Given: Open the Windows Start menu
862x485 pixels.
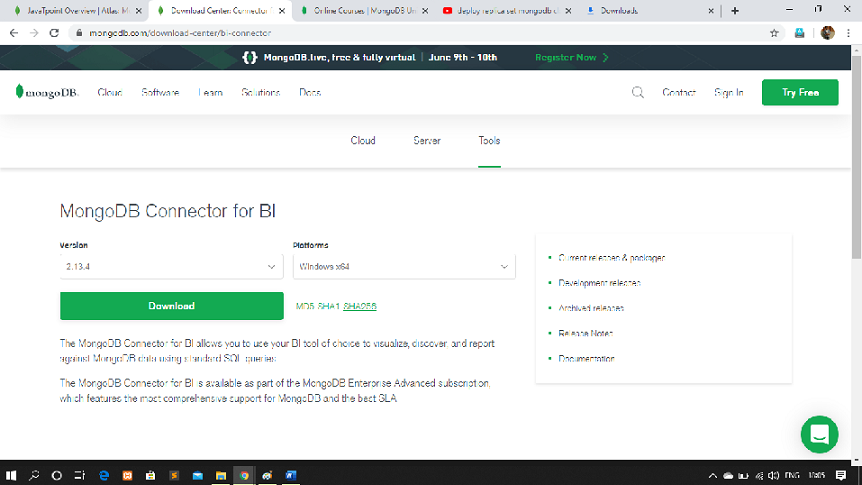Looking at the screenshot, I should point(11,475).
